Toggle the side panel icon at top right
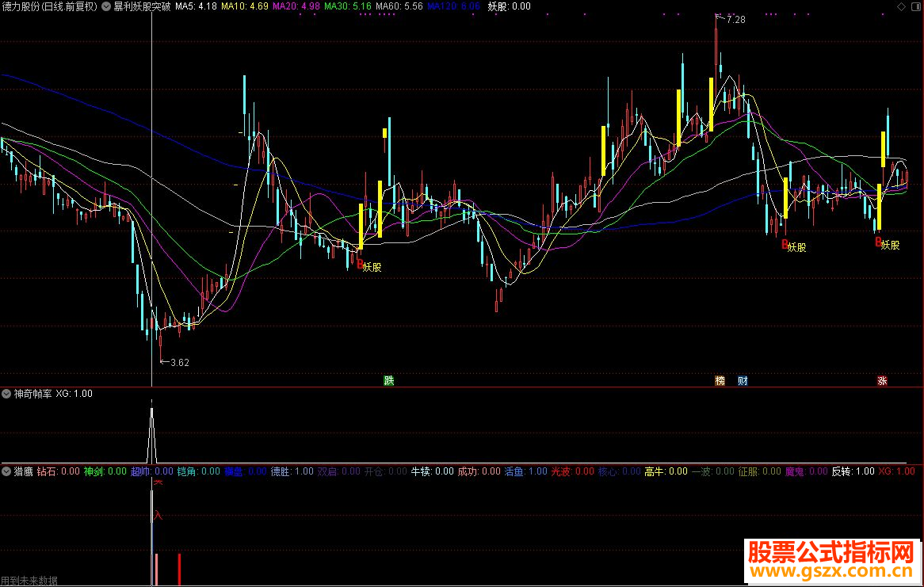 click(x=916, y=6)
